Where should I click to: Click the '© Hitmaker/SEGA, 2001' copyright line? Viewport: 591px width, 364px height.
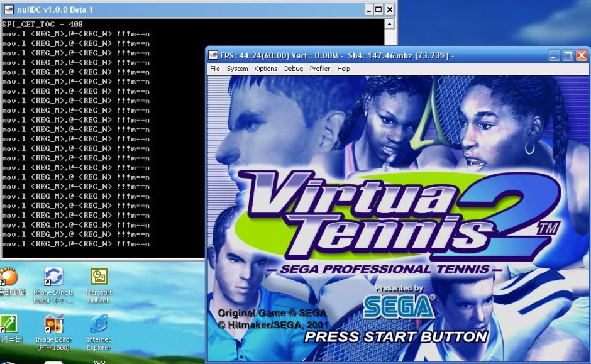[x=273, y=325]
